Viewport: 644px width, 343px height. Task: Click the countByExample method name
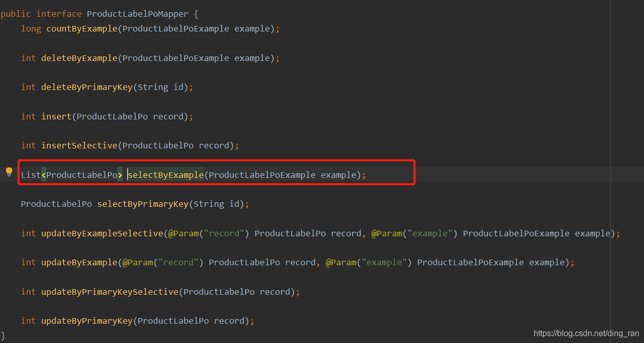pos(82,28)
